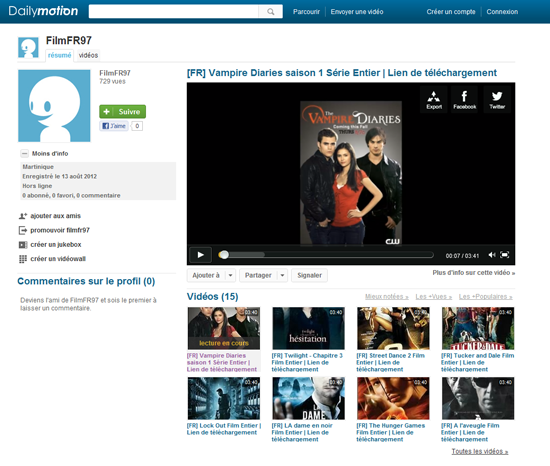Image resolution: width=550 pixels, height=466 pixels.
Task: Sort videos by Les +Populaires
Action: click(485, 297)
